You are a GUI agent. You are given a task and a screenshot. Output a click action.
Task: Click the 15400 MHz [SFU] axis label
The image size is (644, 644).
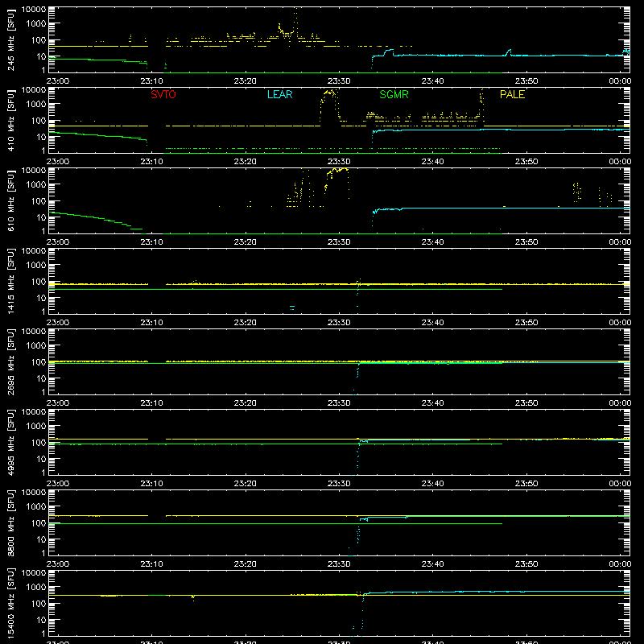pyautogui.click(x=11, y=603)
